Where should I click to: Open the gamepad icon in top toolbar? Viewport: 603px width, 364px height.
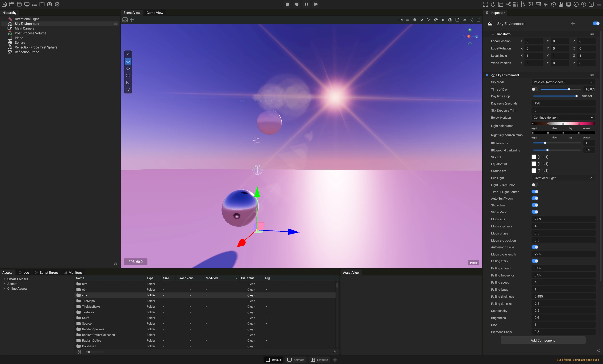[50, 4]
